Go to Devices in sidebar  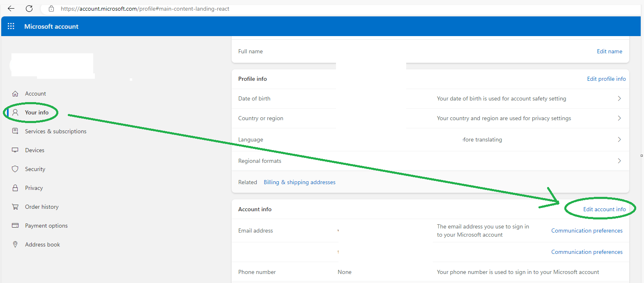coord(34,150)
